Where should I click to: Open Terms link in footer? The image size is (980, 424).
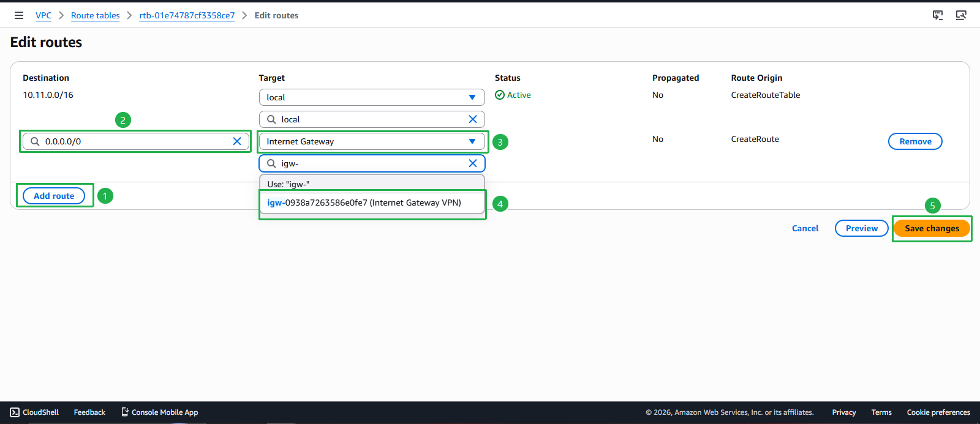(881, 412)
